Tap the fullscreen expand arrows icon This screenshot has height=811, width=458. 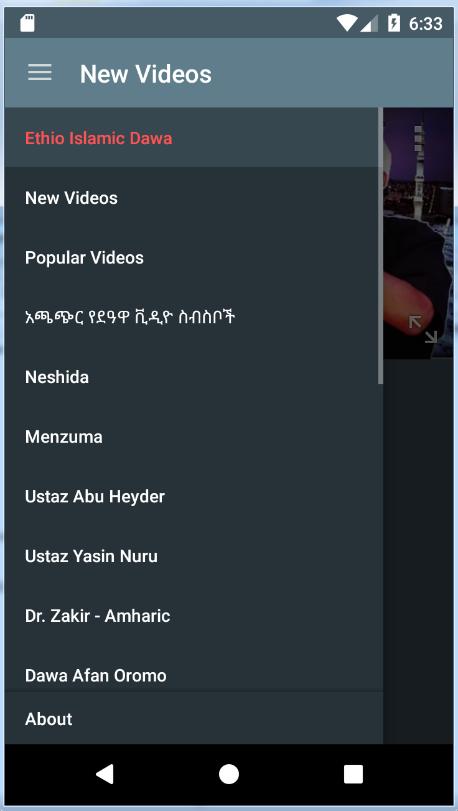423,329
